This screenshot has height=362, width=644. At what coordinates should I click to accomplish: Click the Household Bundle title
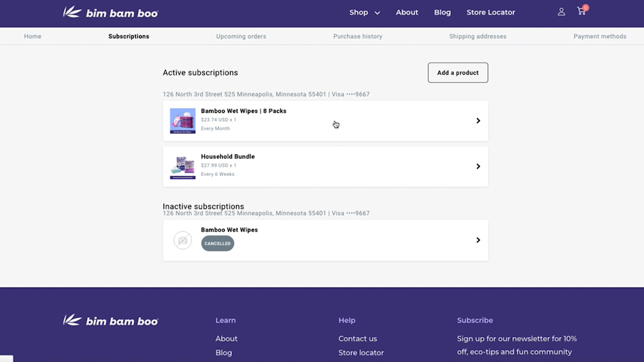228,156
